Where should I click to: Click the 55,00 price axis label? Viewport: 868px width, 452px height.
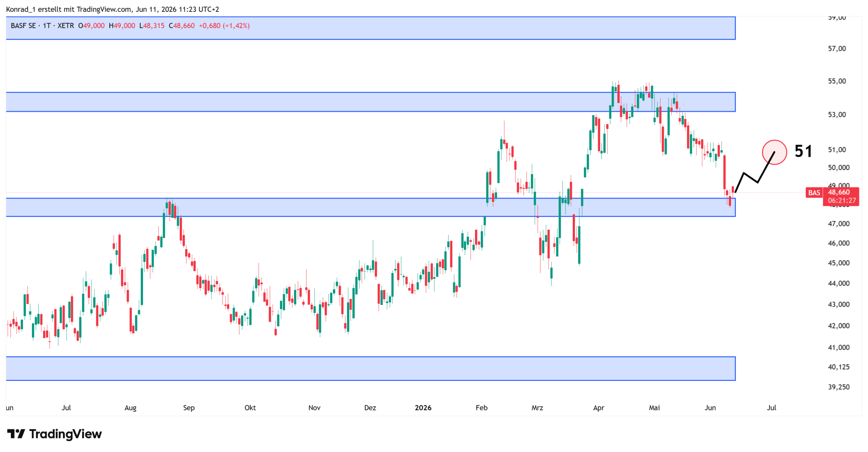tap(837, 81)
